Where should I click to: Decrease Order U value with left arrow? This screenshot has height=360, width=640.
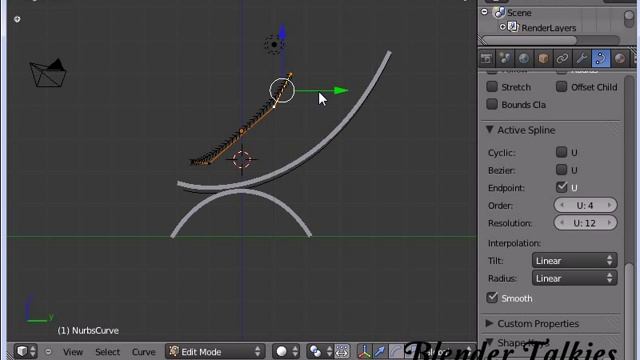[x=562, y=205]
